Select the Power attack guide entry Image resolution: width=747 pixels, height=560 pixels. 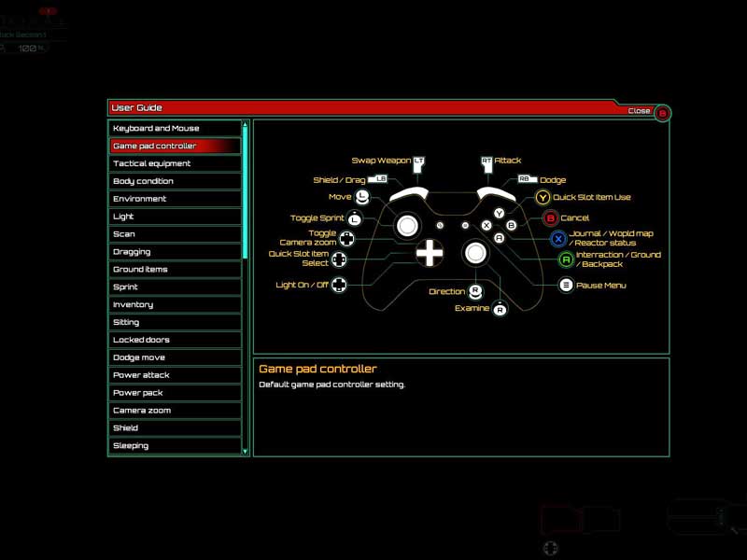(x=175, y=375)
